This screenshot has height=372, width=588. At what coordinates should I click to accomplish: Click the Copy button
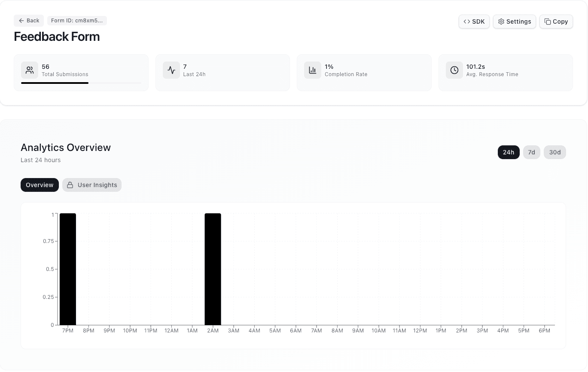pyautogui.click(x=556, y=22)
